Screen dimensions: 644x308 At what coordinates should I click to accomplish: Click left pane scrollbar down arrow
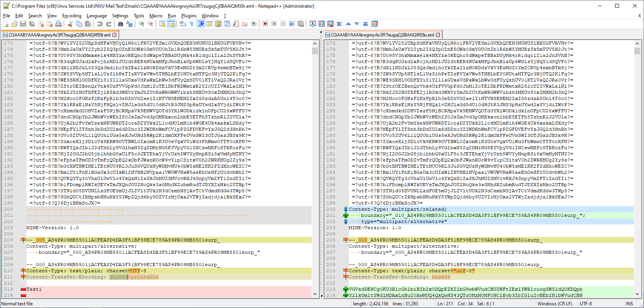tap(315, 294)
